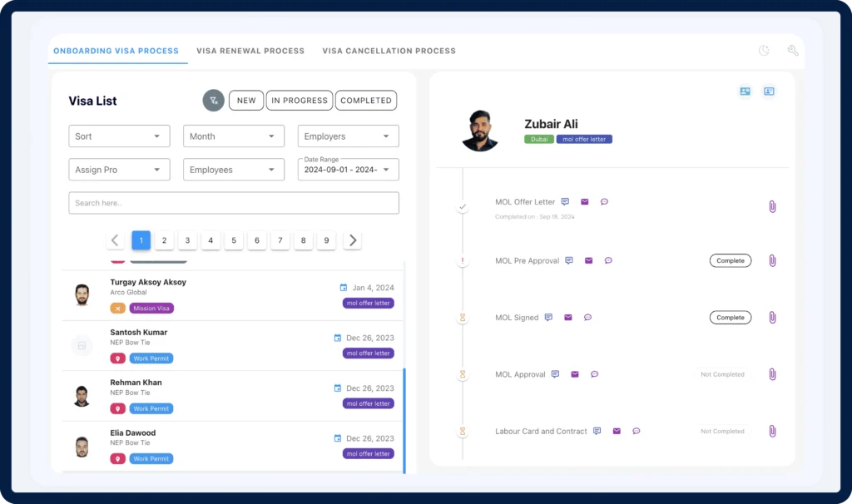Image resolution: width=852 pixels, height=504 pixels.
Task: Switch to Visa Cancellation Process tab
Action: 389,51
